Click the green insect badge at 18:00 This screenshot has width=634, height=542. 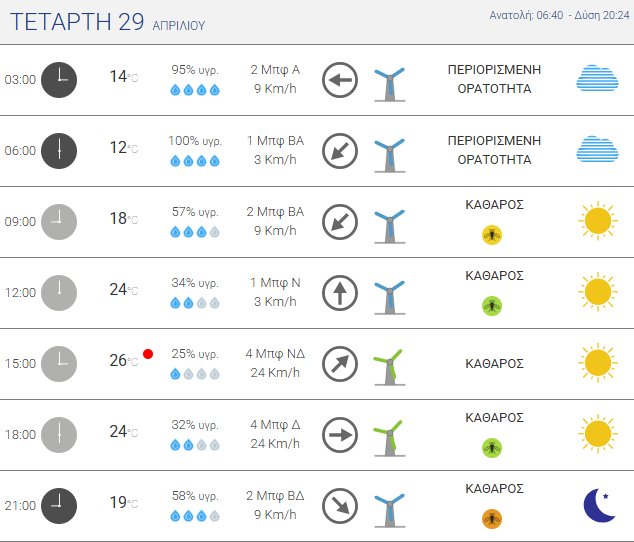pyautogui.click(x=492, y=447)
